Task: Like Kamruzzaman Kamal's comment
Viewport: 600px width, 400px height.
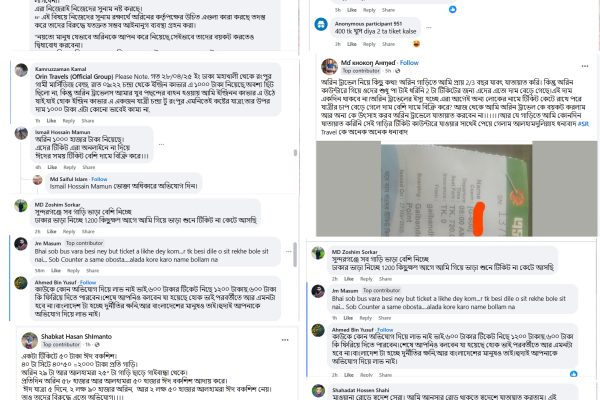Action: [51, 121]
